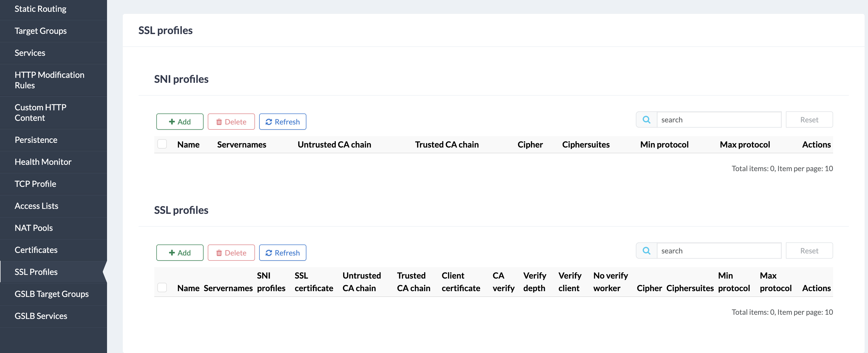
Task: Toggle the select-all checkbox in SSL profiles table
Action: click(x=162, y=288)
